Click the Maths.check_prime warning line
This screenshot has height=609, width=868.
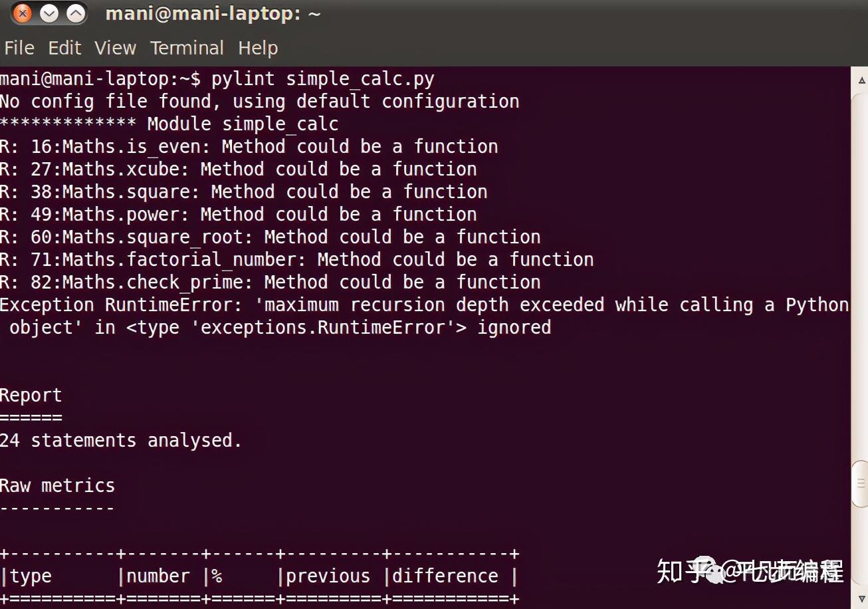tap(270, 282)
